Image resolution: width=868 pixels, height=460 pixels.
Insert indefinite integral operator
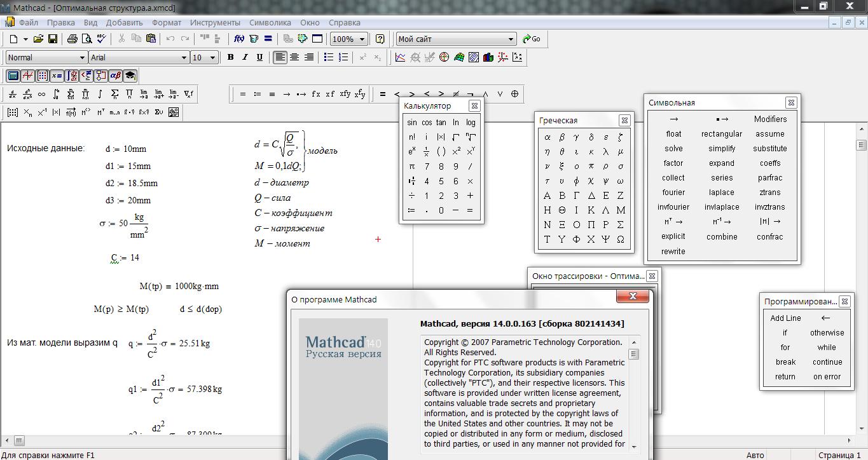point(100,94)
